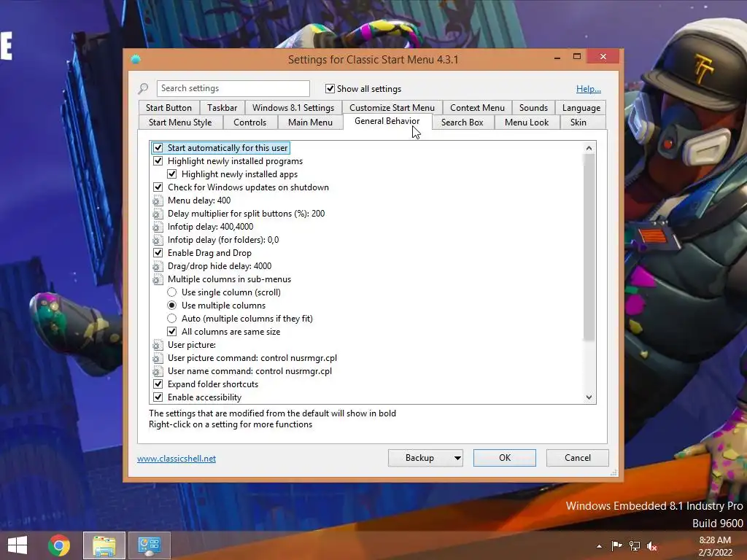747x560 pixels.
Task: Open the www.classicshell.net link
Action: 177,459
